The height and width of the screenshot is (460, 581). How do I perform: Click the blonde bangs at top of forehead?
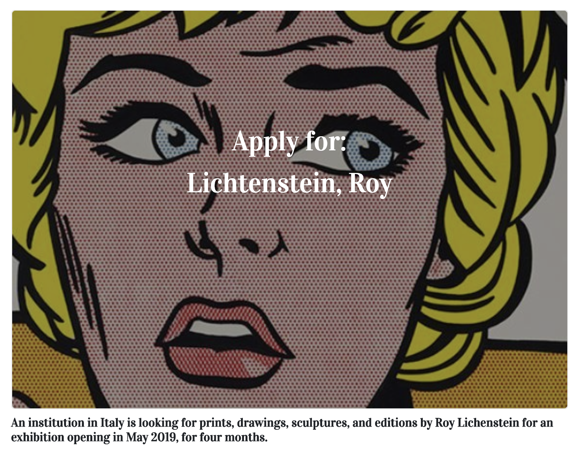point(230,24)
